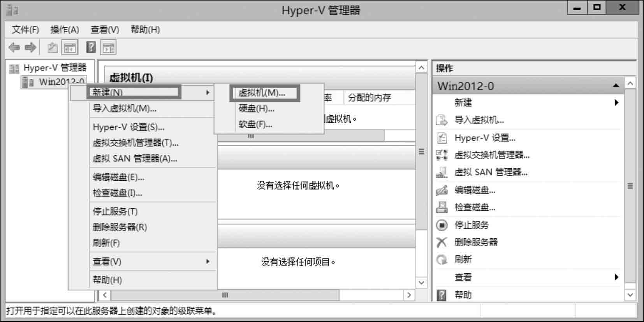Click 导入虚拟机... link in Actions pane

(x=479, y=120)
